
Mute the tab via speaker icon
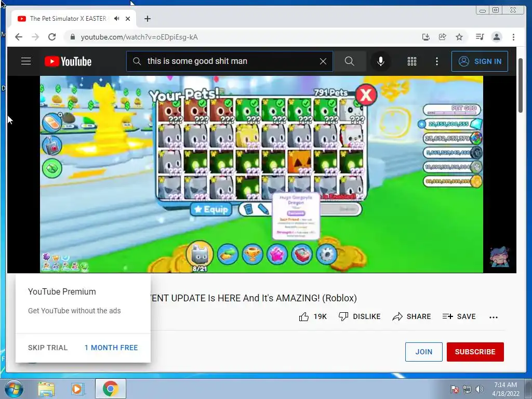click(x=117, y=19)
